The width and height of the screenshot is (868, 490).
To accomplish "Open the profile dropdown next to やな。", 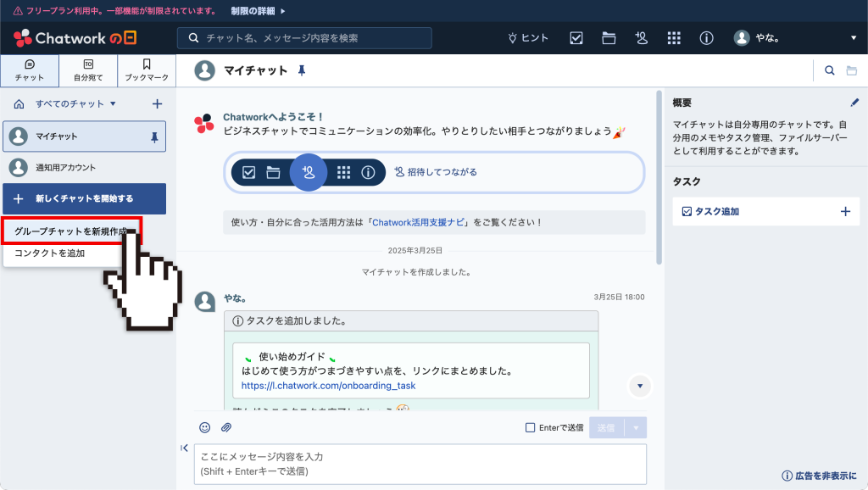I will pos(854,38).
